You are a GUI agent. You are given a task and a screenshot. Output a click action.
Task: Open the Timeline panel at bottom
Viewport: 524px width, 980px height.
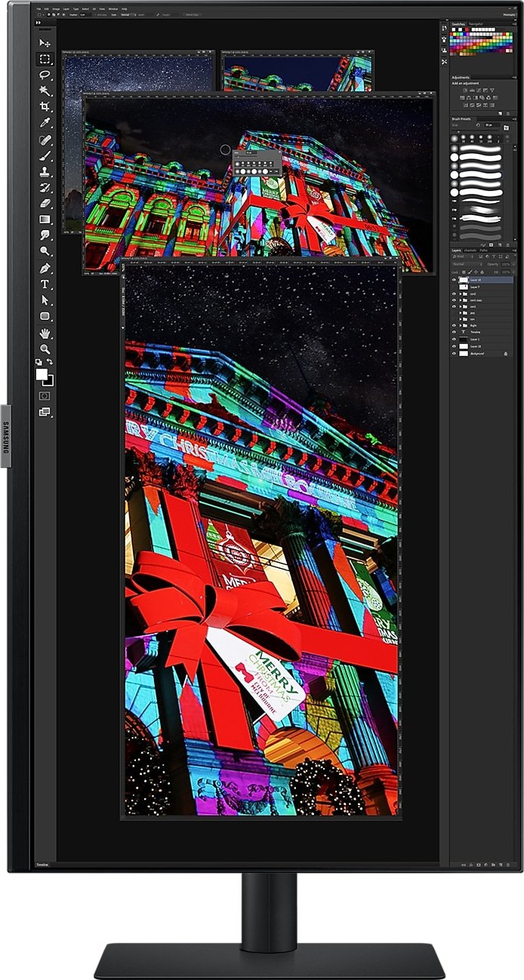coord(42,865)
